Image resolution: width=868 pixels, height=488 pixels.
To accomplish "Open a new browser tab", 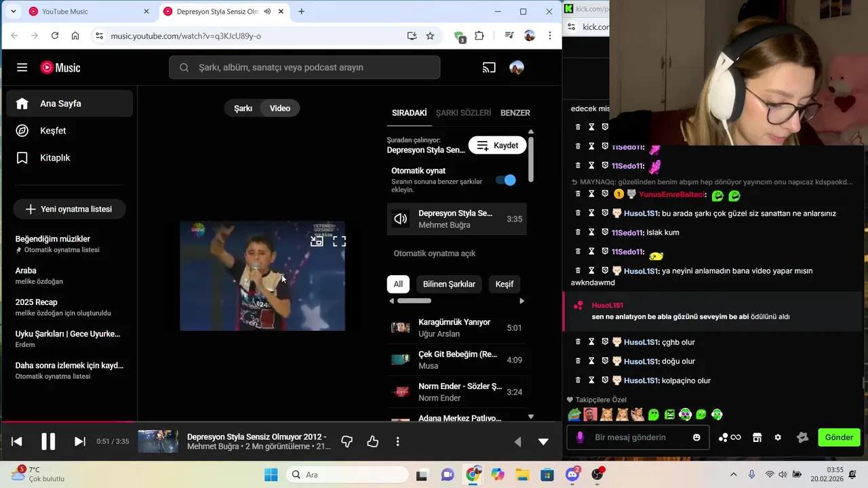I will (x=301, y=12).
